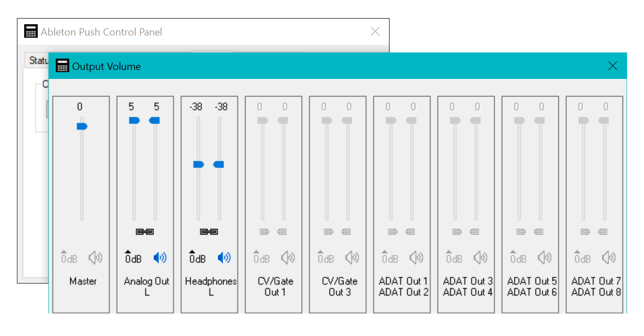Reset Analog Out to 0dB
The image size is (644, 336).
coord(133,257)
